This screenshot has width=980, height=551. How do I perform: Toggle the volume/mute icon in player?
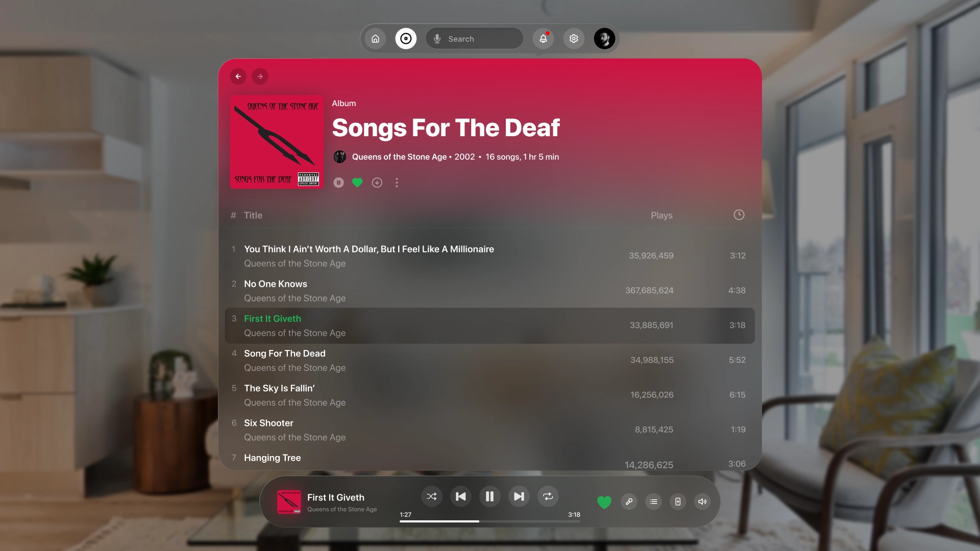[x=702, y=501]
